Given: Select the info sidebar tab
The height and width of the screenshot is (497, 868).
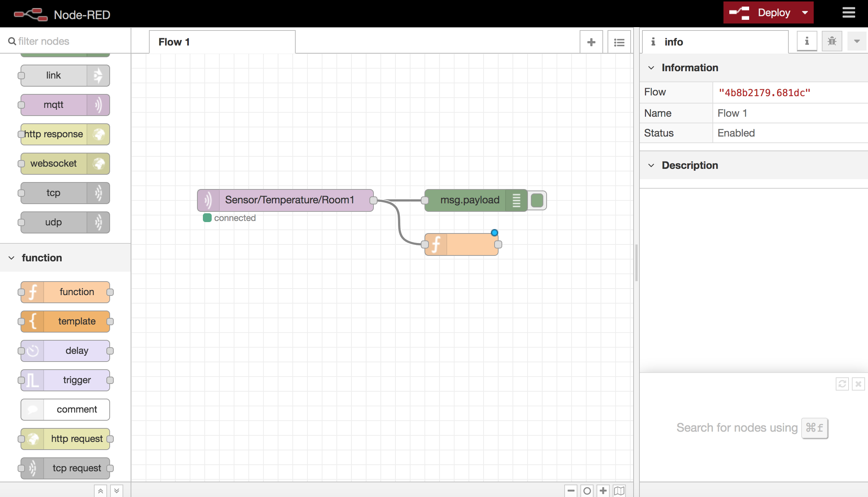Looking at the screenshot, I should [x=715, y=42].
